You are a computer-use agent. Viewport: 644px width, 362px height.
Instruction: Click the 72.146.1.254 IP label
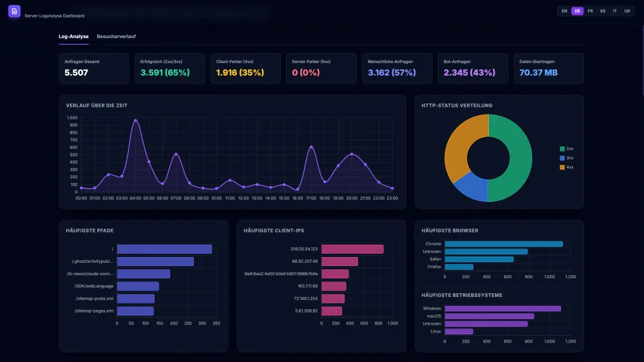[306, 299]
